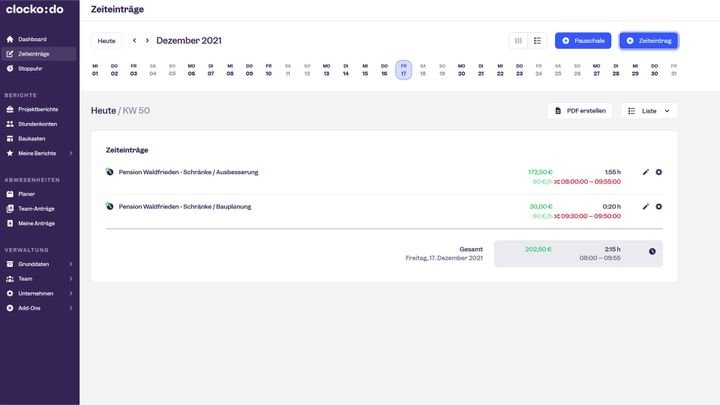Expand the Grunddaten submenu chevron
Viewport: 720px width, 405px height.
(71, 264)
